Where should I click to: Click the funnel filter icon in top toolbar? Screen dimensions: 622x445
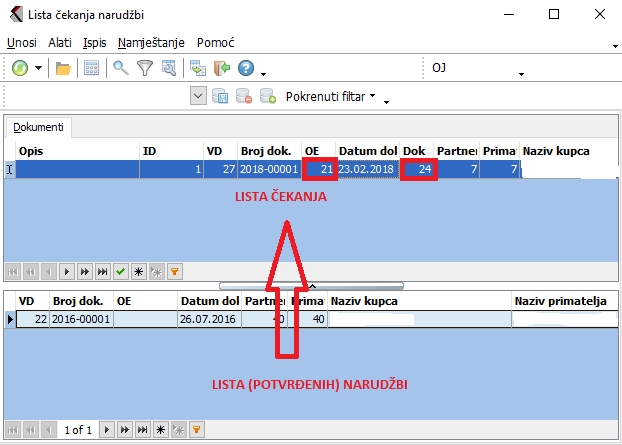(x=145, y=68)
